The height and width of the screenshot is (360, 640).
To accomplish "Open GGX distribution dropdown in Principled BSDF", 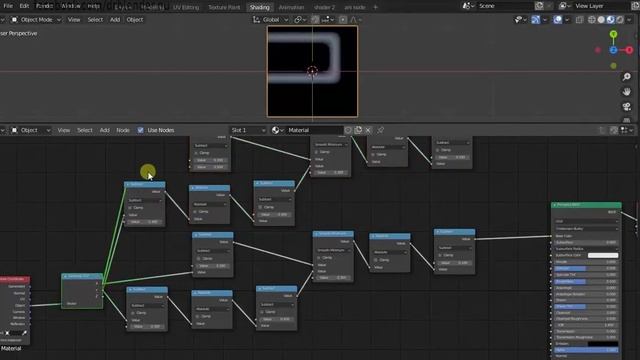I will tap(586, 221).
